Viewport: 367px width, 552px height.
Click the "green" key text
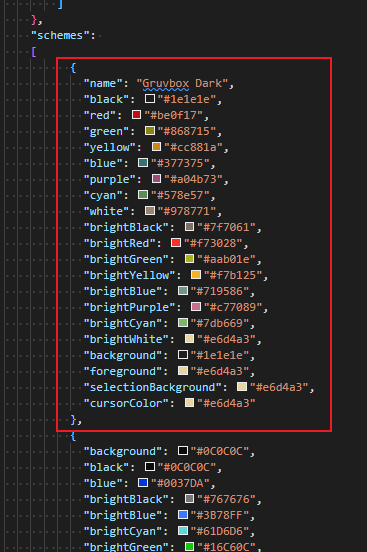click(x=106, y=131)
